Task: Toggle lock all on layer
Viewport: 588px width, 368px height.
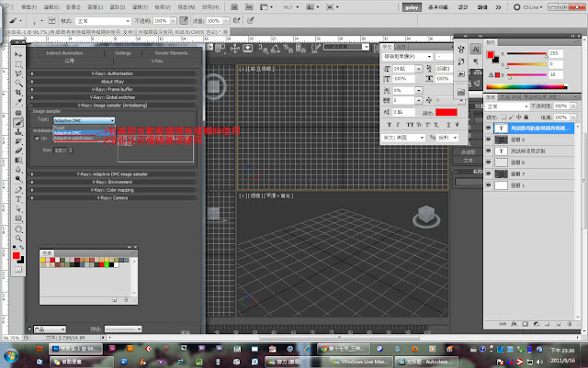Action: 526,117
